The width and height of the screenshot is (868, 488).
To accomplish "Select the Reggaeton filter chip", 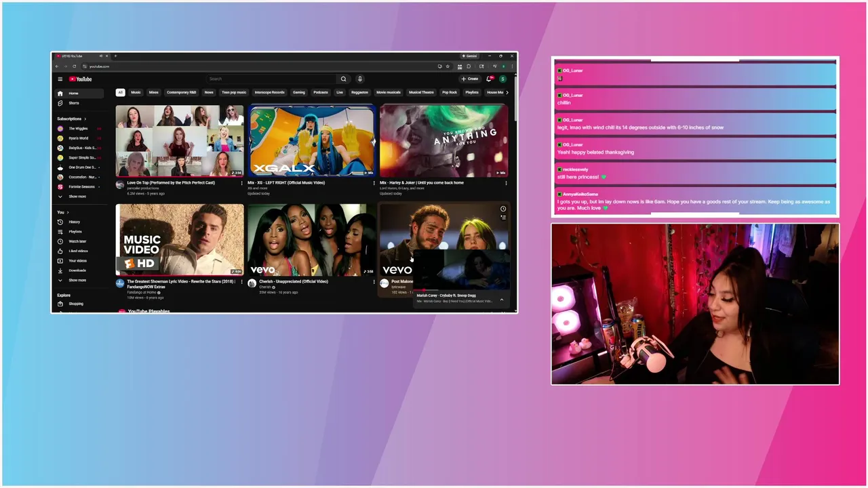I will tap(360, 92).
